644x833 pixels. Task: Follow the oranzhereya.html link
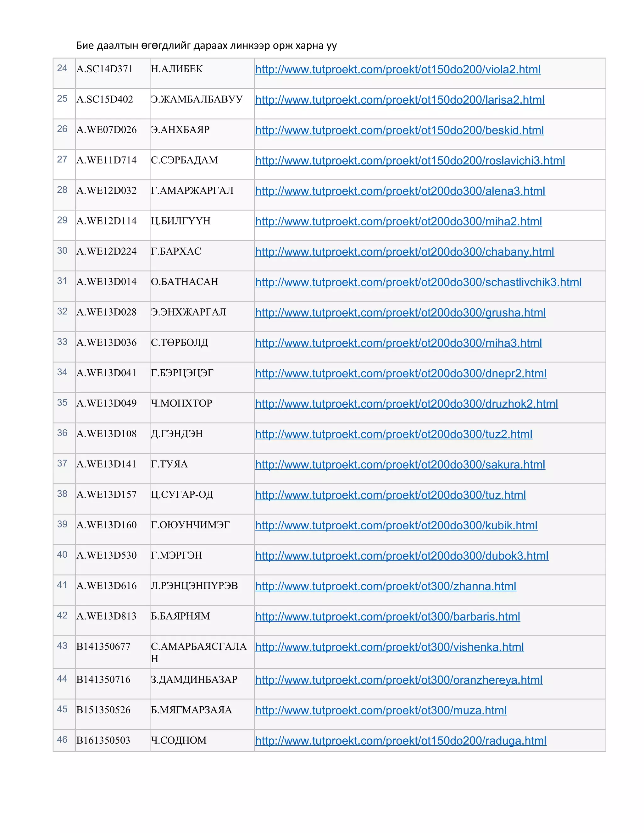pyautogui.click(x=399, y=680)
